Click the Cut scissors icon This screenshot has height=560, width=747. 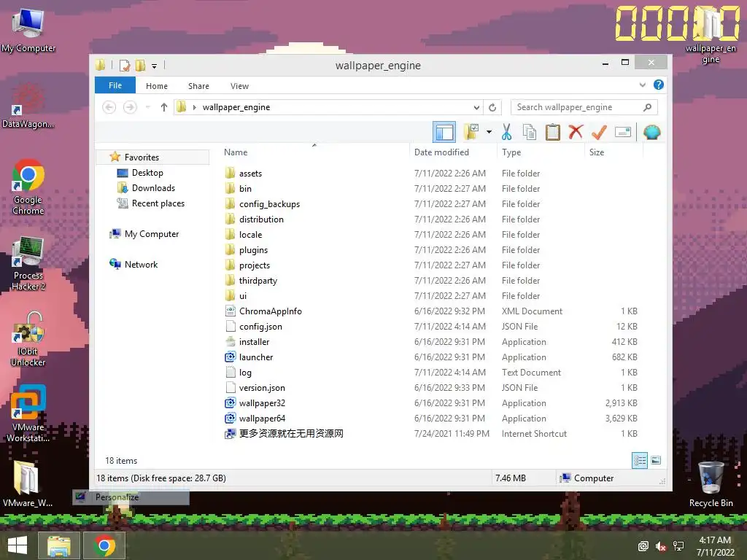tap(506, 132)
